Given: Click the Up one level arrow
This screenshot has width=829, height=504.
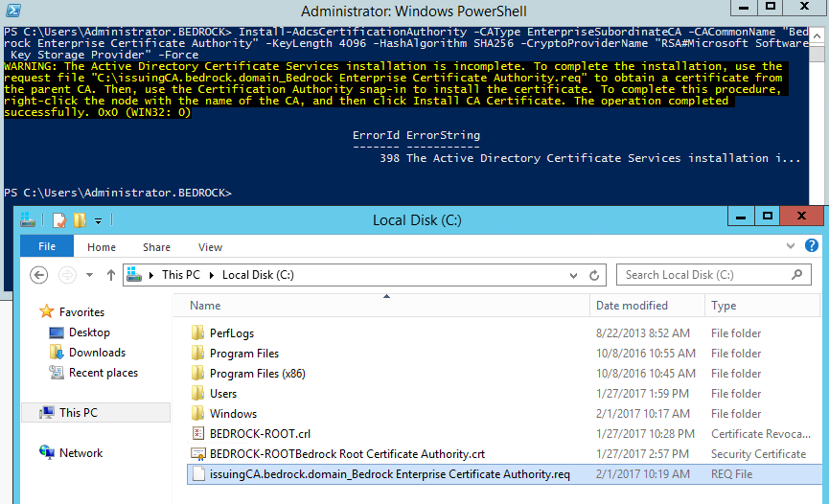Looking at the screenshot, I should pos(111,275).
